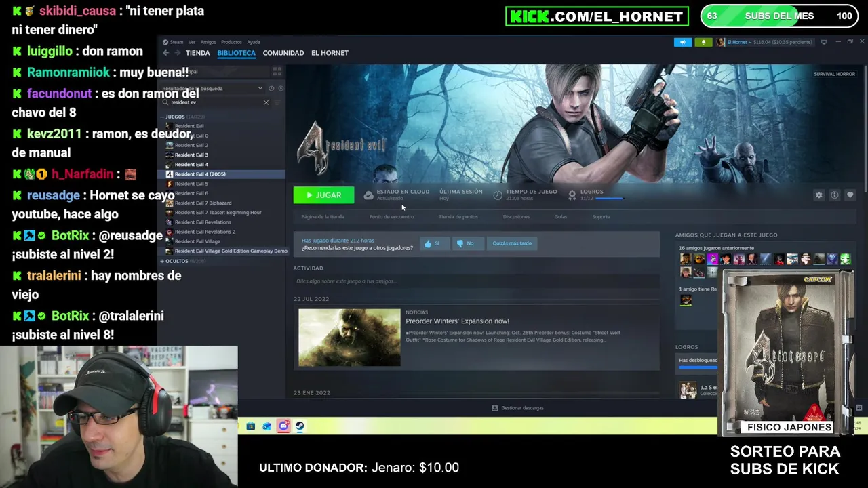868x488 pixels.
Task: Open 'Preorder Winters' Expansion now!' headline
Action: click(457, 321)
